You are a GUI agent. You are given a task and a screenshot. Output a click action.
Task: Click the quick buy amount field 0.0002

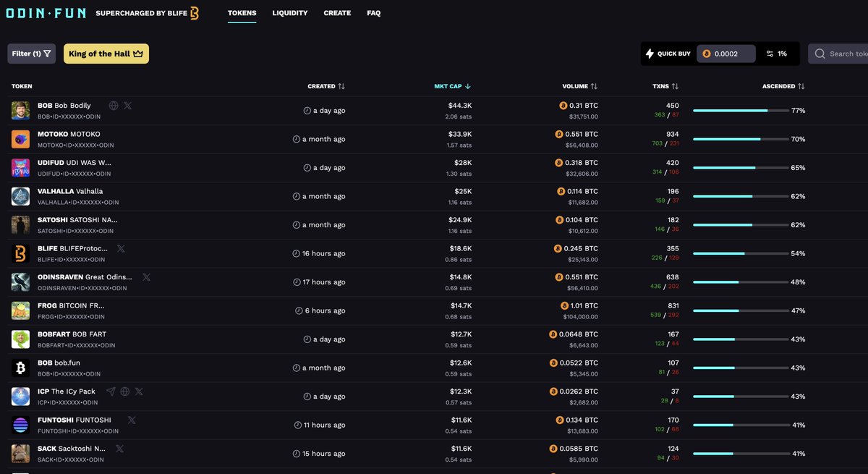tap(726, 54)
